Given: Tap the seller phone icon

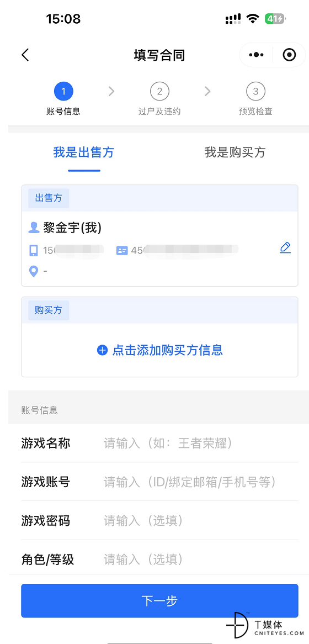Looking at the screenshot, I should 34,251.
